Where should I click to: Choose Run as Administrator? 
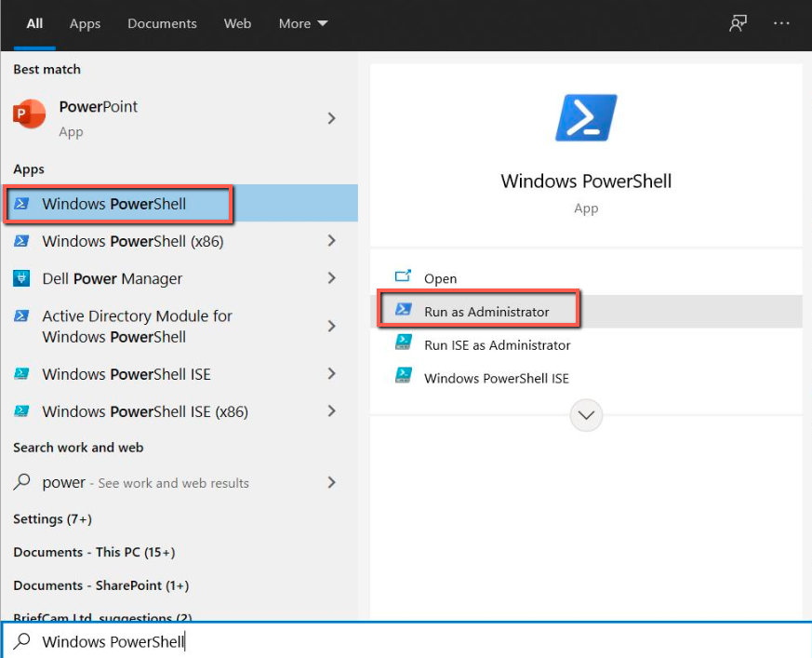(x=486, y=312)
